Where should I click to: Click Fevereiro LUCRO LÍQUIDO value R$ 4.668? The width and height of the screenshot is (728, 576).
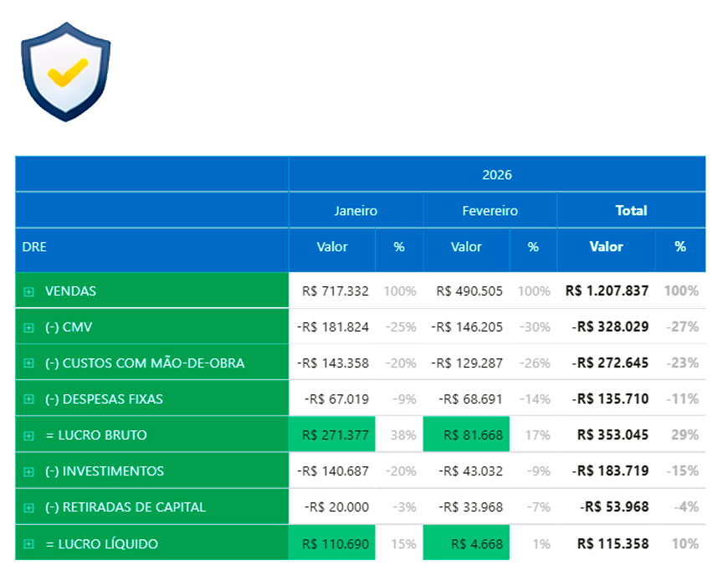477,544
